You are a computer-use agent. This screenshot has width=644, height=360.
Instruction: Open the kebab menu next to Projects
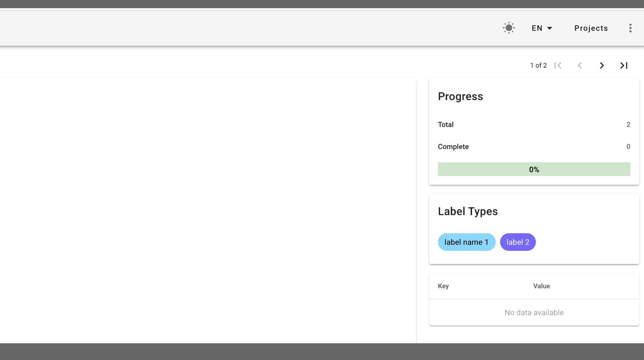tap(630, 28)
